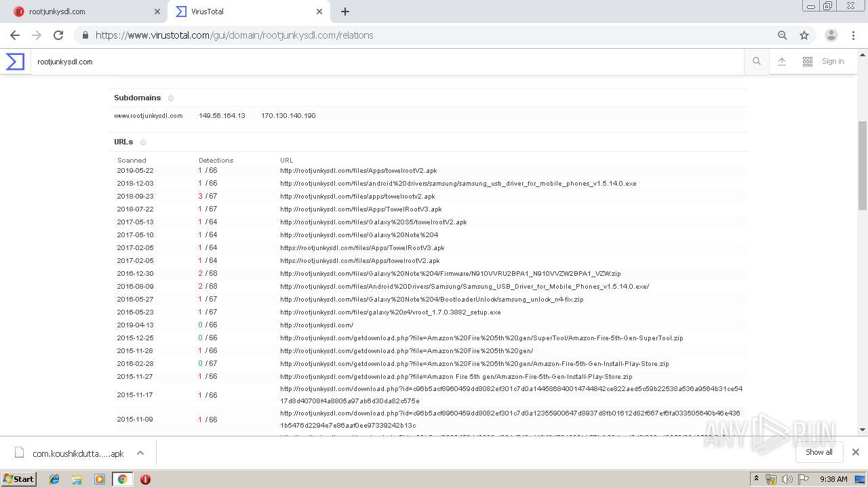Close the downloads bar
Viewport: 868px width, 488px height.
click(x=855, y=452)
